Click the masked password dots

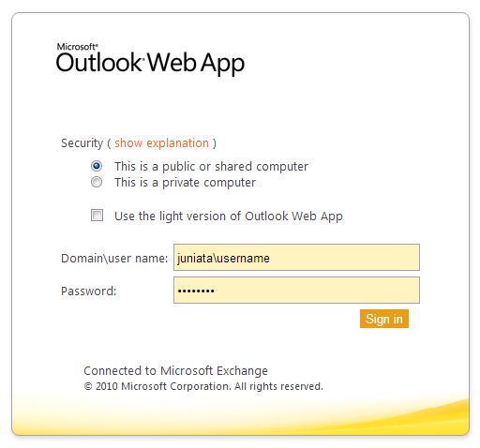pyautogui.click(x=196, y=291)
